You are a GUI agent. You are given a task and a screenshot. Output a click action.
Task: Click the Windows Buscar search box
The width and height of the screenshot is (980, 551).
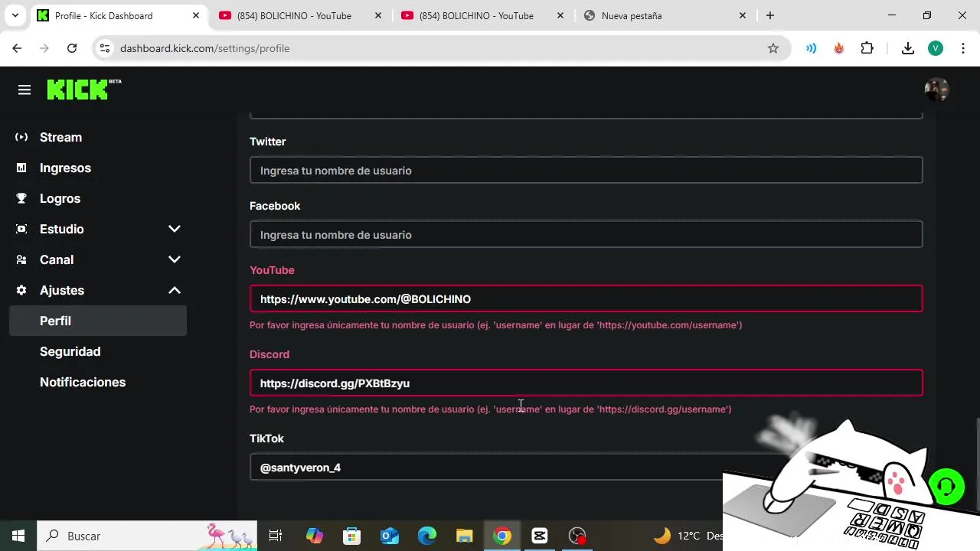pos(145,536)
